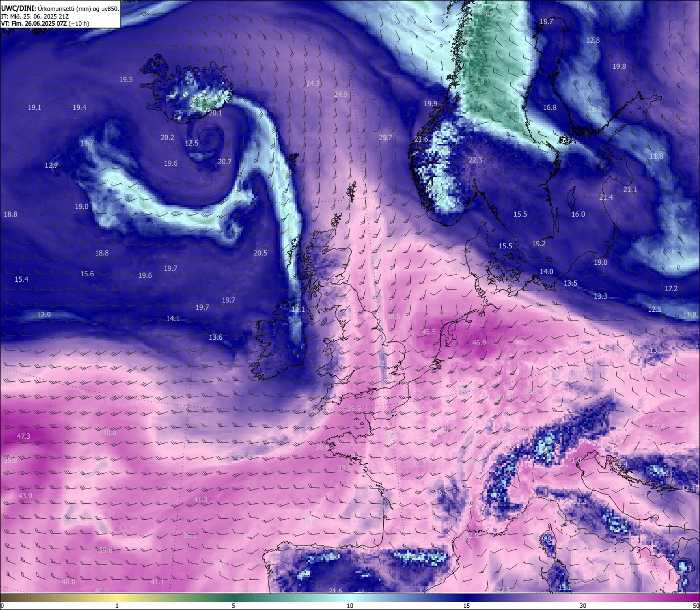The width and height of the screenshot is (700, 610).
Task: Click the 25.7 value on the map
Action: coord(386,137)
